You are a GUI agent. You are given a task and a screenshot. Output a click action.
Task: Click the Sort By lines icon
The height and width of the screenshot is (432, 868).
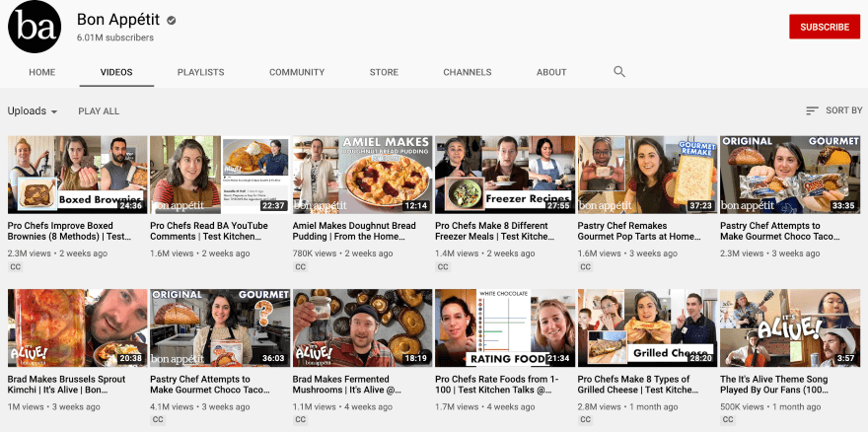pos(812,111)
